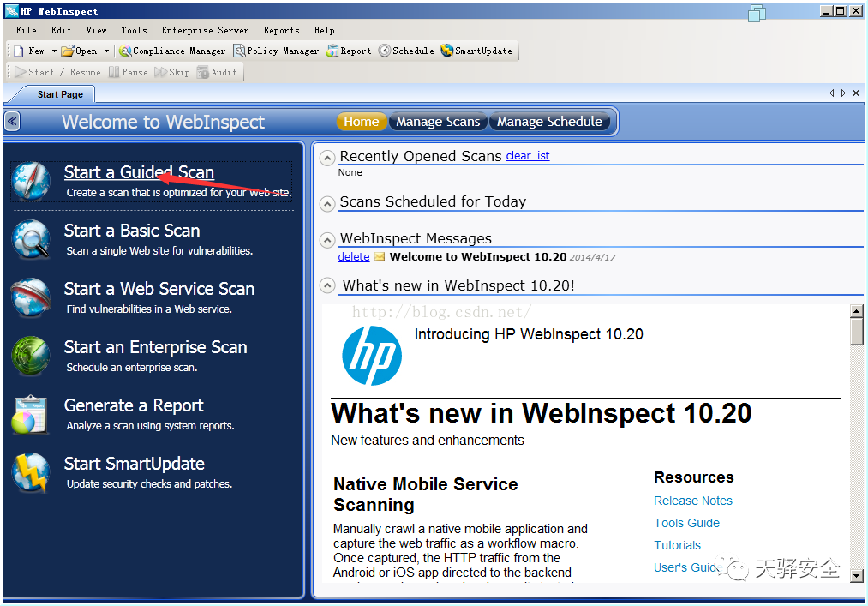This screenshot has width=868, height=606.
Task: Collapse the What's new in WebInspect section
Action: 327,285
